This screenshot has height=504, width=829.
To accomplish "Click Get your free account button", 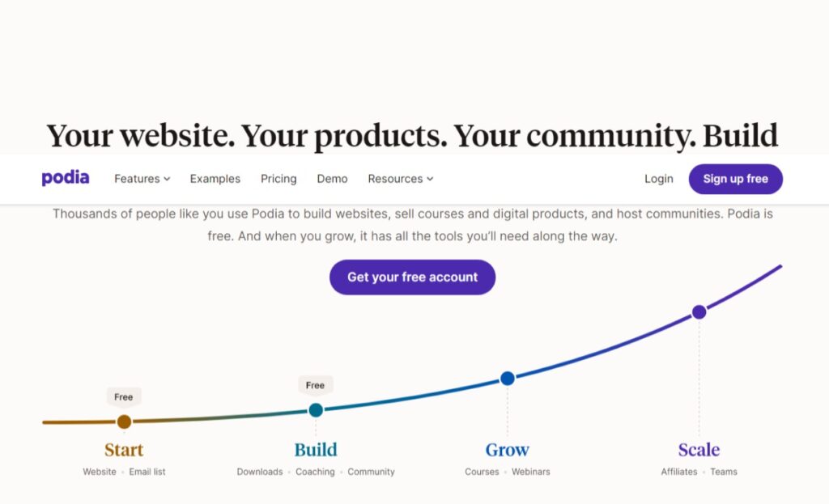I will pyautogui.click(x=412, y=277).
